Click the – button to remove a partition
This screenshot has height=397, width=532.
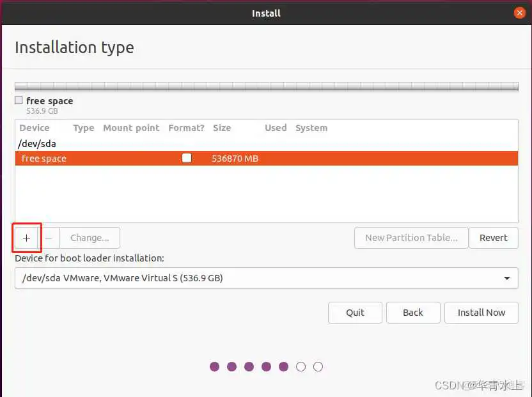[x=49, y=237]
